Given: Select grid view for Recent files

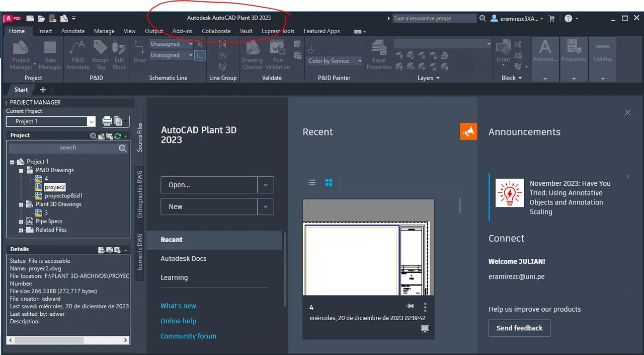Looking at the screenshot, I should 329,183.
